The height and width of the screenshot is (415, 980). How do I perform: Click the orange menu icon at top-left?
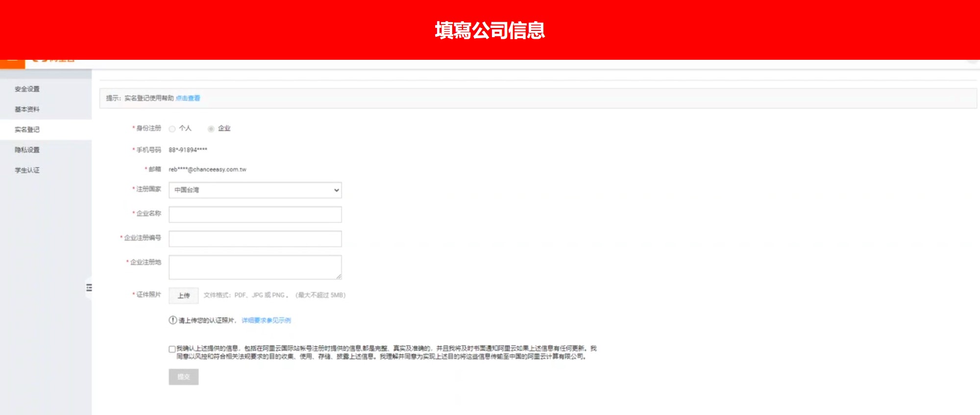pyautogui.click(x=12, y=64)
